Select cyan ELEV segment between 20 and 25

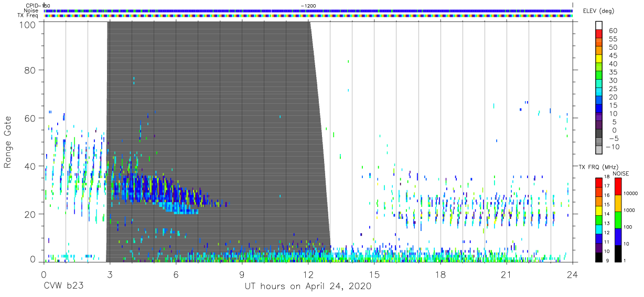(x=599, y=93)
